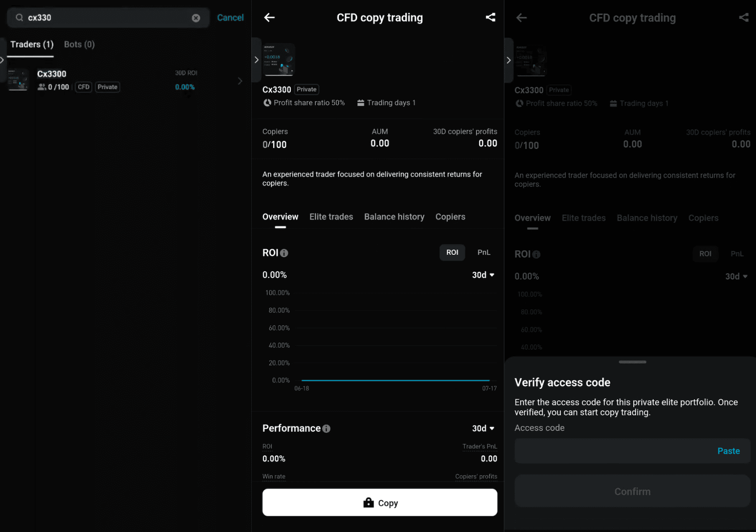Switch to the Bots (0) tab

pyautogui.click(x=79, y=45)
